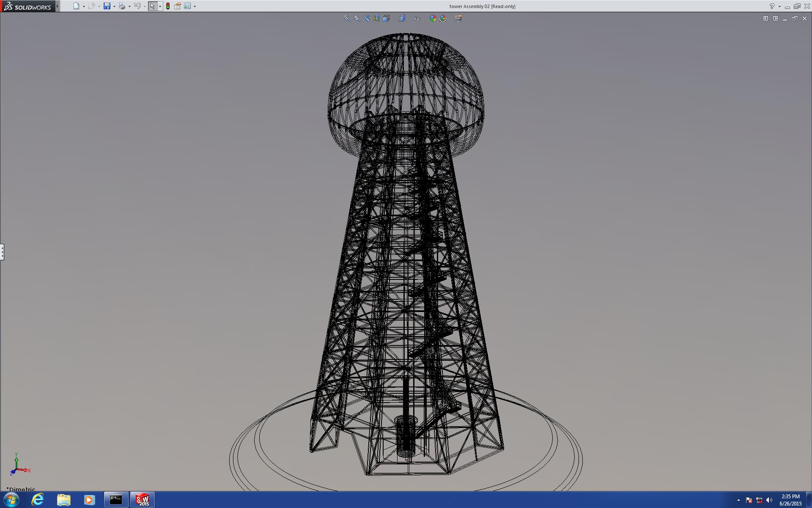This screenshot has height=508, width=812.
Task: Open the Section View tool
Action: pos(376,18)
